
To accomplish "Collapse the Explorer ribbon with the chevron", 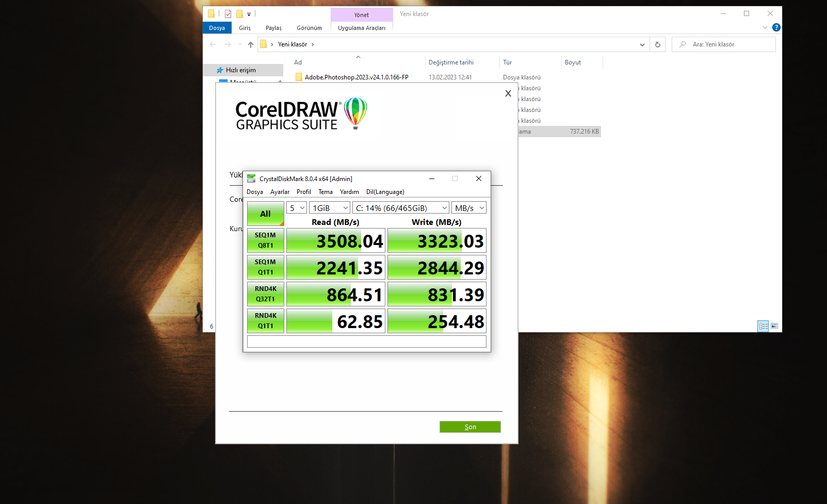I will pyautogui.click(x=765, y=27).
